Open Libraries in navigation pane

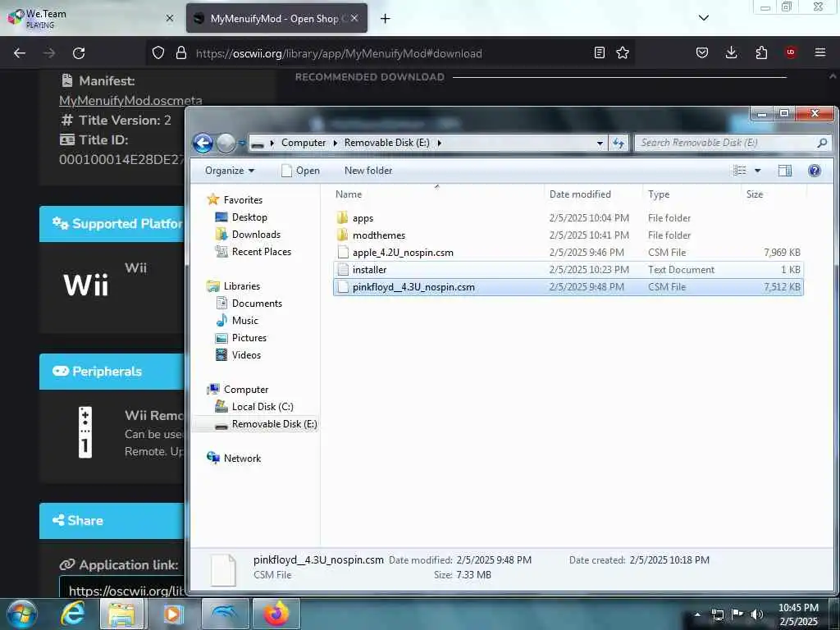[242, 286]
